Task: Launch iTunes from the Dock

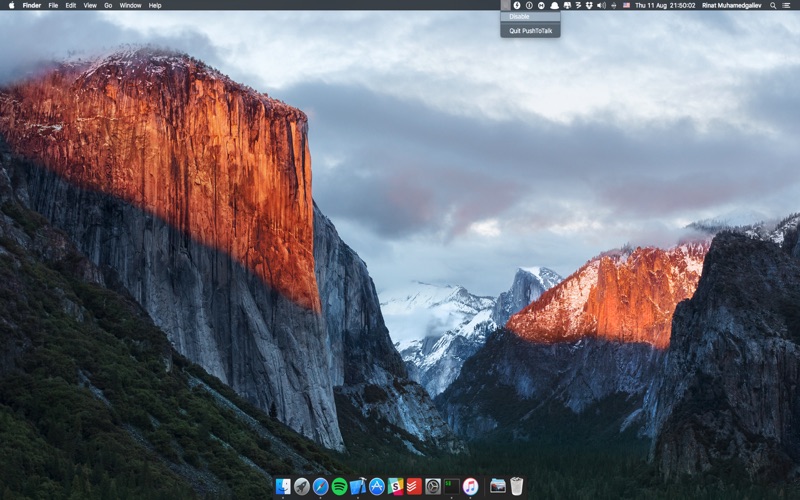Action: pos(470,486)
